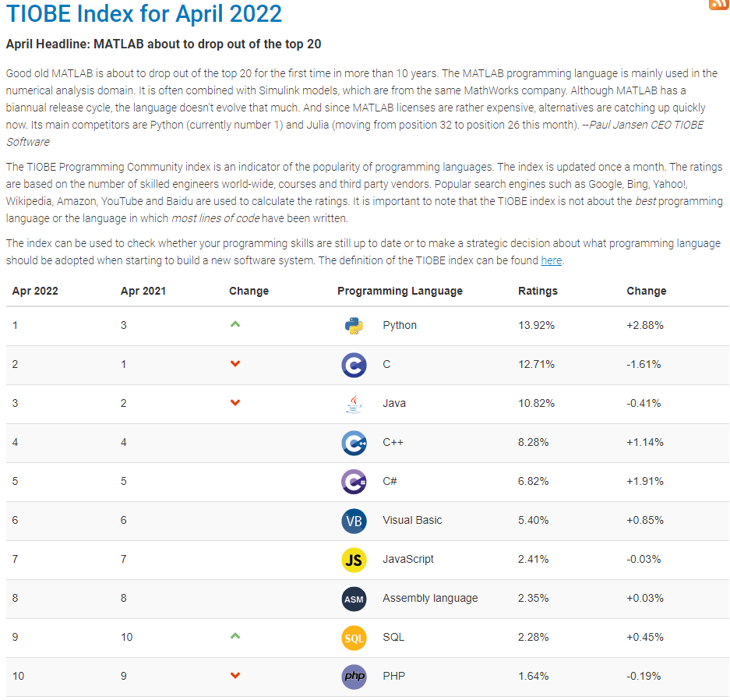Click the +0.85% change value

pos(645,520)
